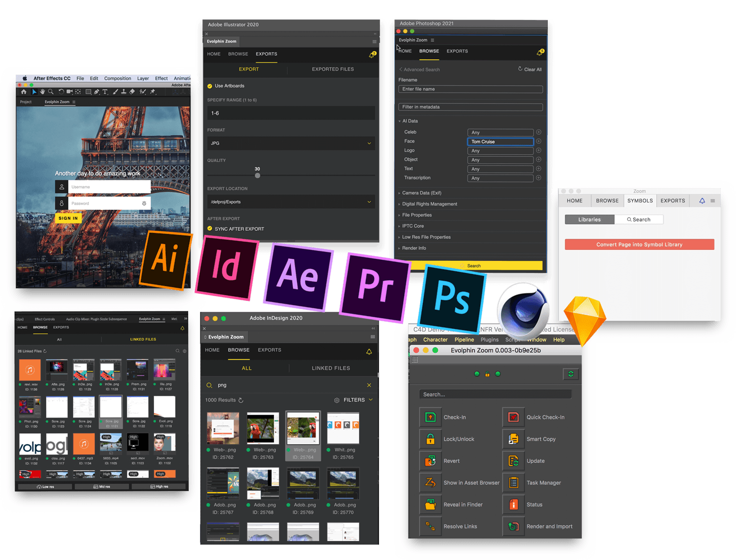Click the Reveal in Finder folder icon
Viewport: 736px width, 560px height.
pyautogui.click(x=430, y=504)
